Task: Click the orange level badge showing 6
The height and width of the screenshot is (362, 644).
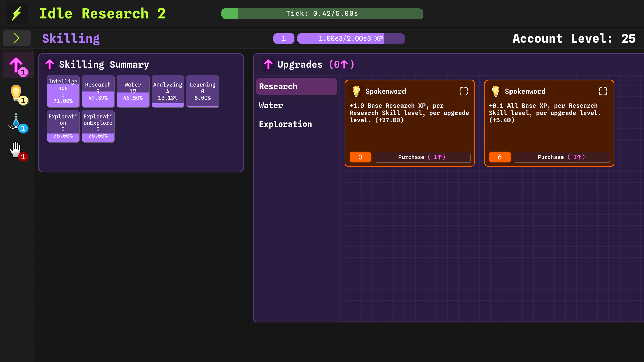Action: [499, 157]
